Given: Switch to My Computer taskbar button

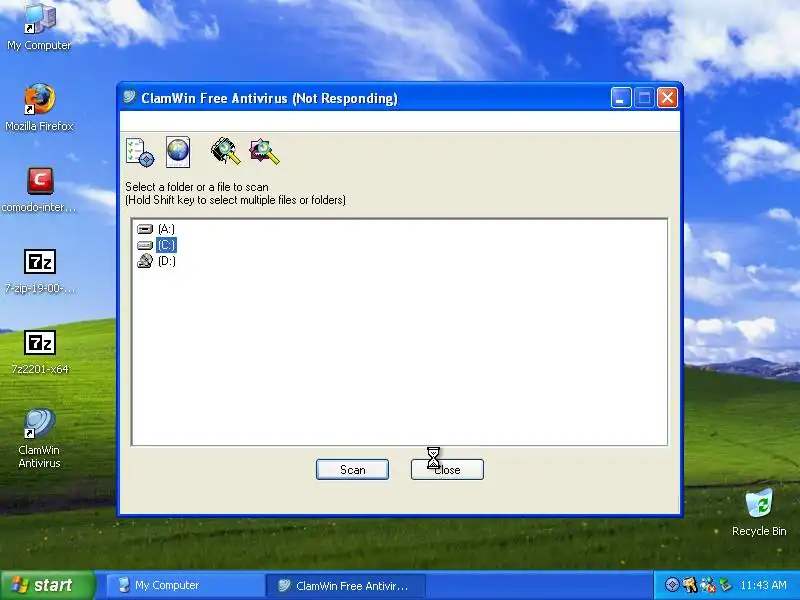Looking at the screenshot, I should [185, 585].
